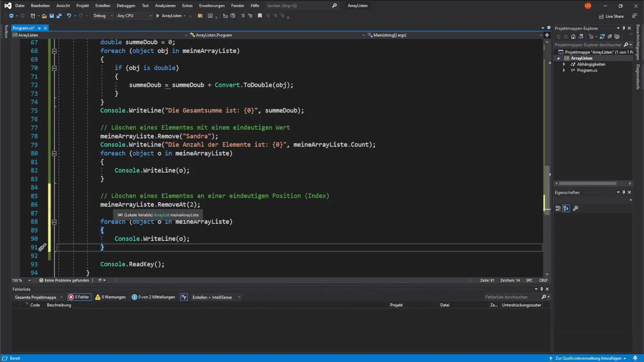Click the uncomment selected lines icon

pos(250,16)
